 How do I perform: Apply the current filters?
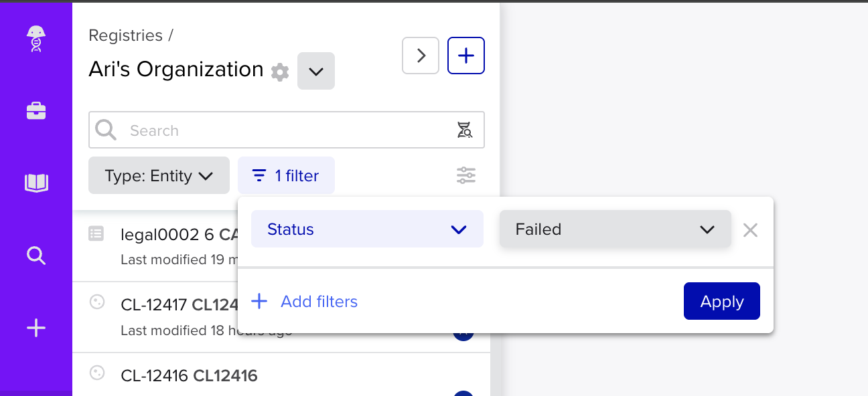(x=721, y=301)
